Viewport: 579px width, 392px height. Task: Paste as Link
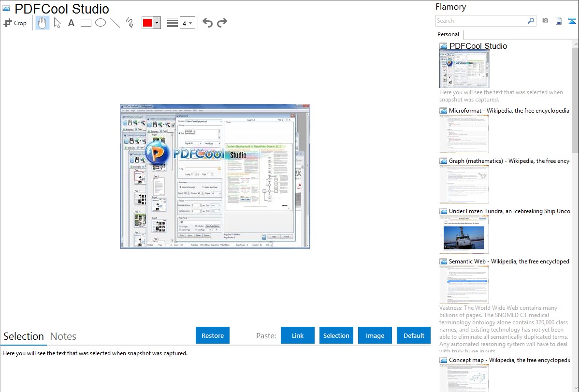[298, 335]
